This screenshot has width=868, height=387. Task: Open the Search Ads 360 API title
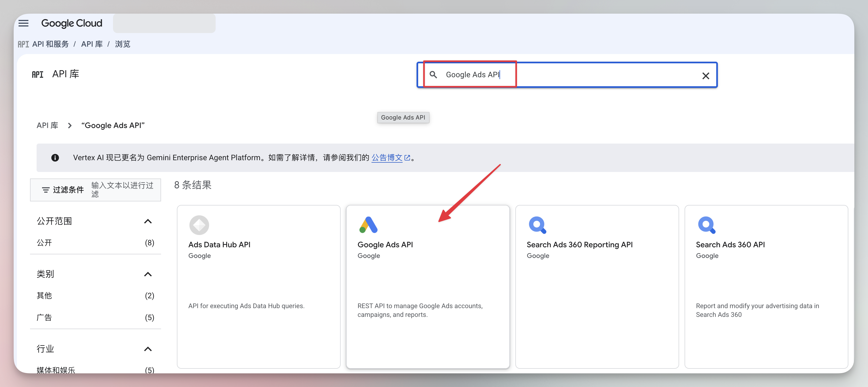(730, 245)
